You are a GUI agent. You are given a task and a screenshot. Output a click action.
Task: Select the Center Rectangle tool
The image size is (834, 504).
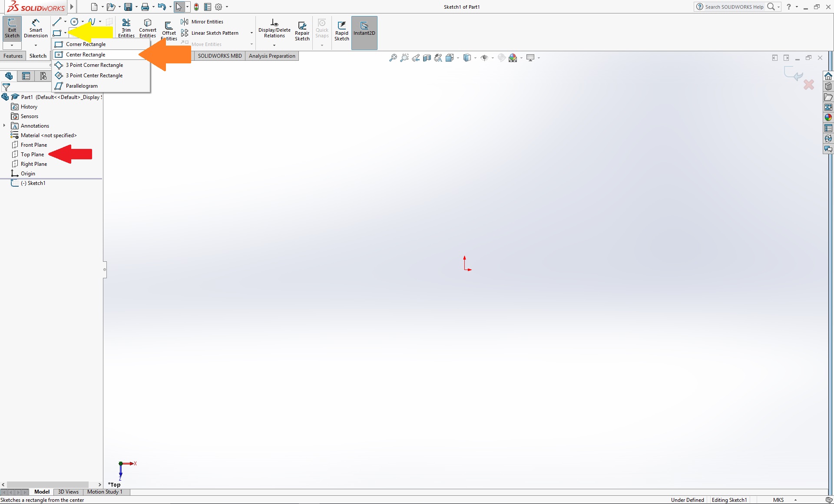[x=85, y=54]
